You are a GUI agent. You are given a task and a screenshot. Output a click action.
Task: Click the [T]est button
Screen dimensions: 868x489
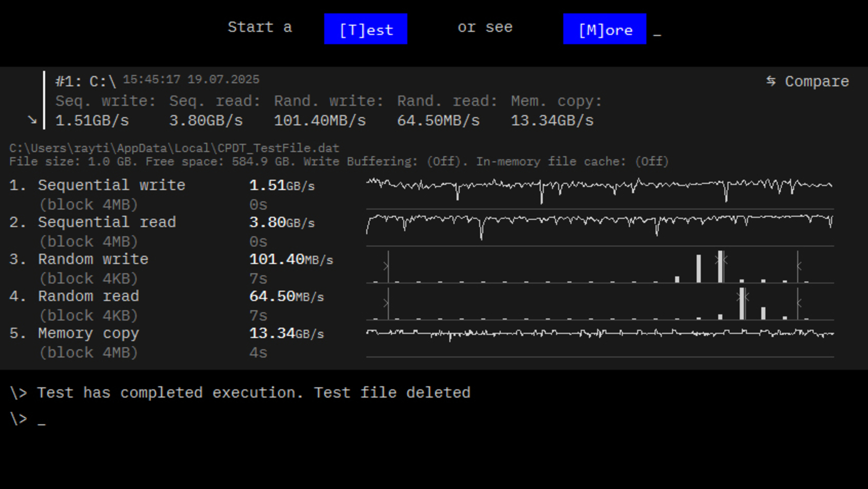pyautogui.click(x=366, y=29)
